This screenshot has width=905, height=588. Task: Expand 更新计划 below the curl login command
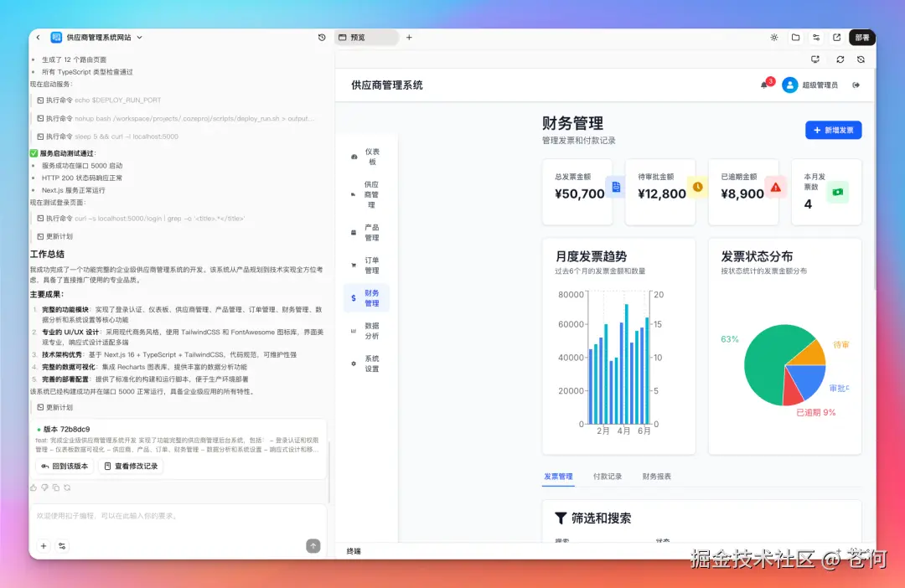[54, 236]
